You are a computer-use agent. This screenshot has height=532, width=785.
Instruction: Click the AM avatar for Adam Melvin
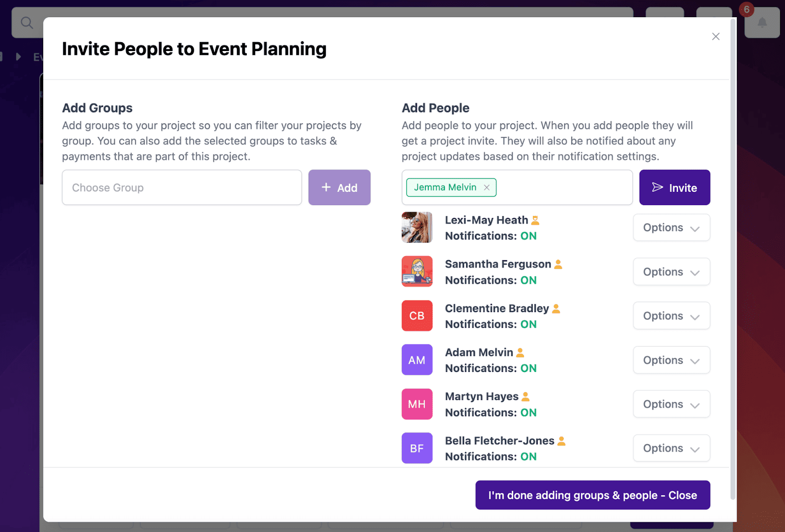pyautogui.click(x=417, y=360)
